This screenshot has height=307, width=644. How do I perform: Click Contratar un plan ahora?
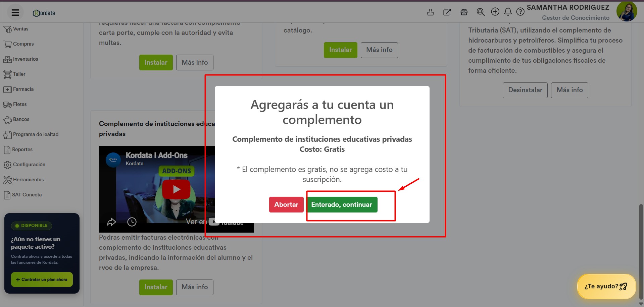(42, 280)
